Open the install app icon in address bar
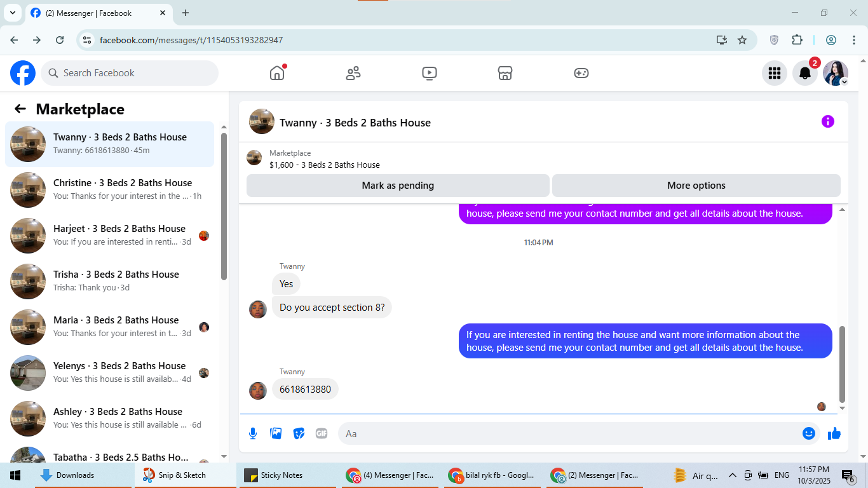The image size is (868, 488). (721, 40)
